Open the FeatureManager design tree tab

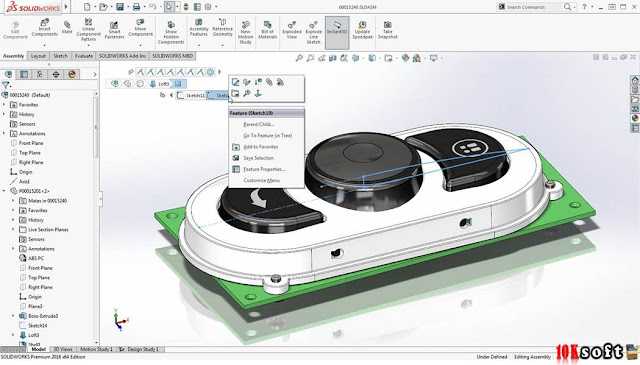(x=8, y=74)
